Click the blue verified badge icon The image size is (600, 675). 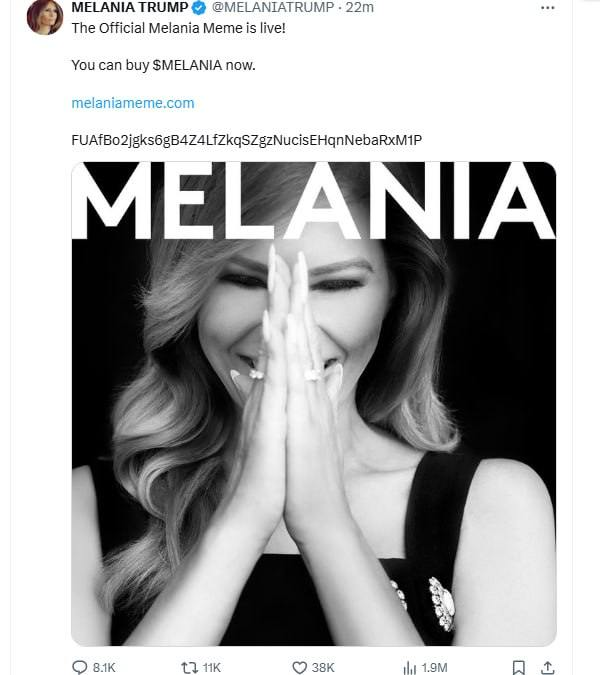(x=198, y=7)
